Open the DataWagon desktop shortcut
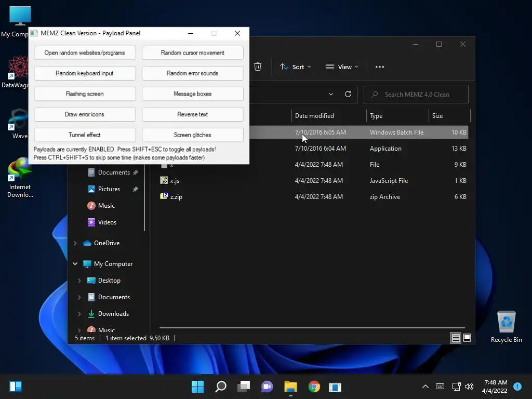The height and width of the screenshot is (399, 532). click(x=15, y=72)
